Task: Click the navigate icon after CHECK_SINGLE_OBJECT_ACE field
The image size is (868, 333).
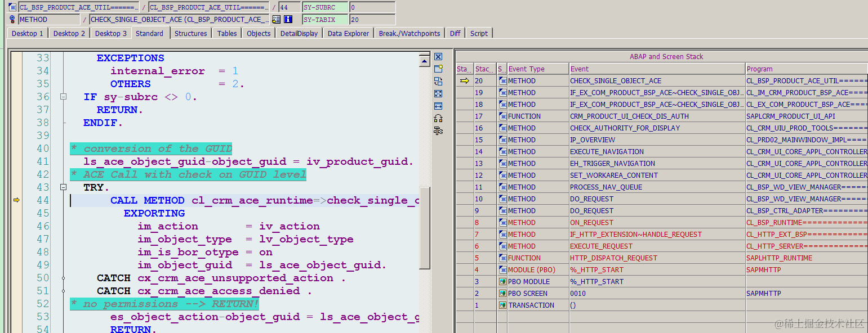Action: tap(276, 19)
